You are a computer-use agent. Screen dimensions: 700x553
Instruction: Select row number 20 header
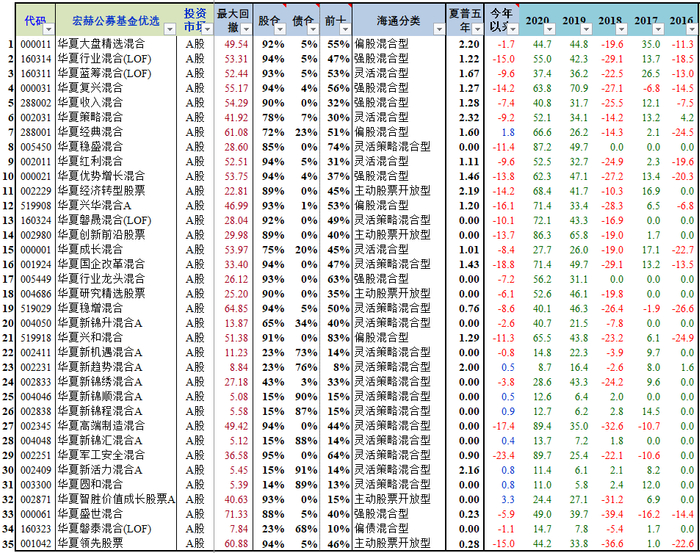[x=8, y=323]
